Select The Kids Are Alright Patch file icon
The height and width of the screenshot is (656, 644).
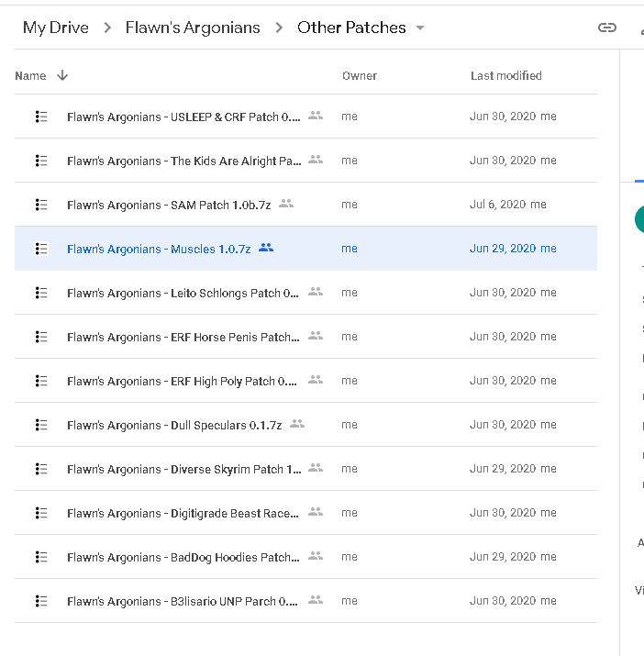[x=41, y=161]
